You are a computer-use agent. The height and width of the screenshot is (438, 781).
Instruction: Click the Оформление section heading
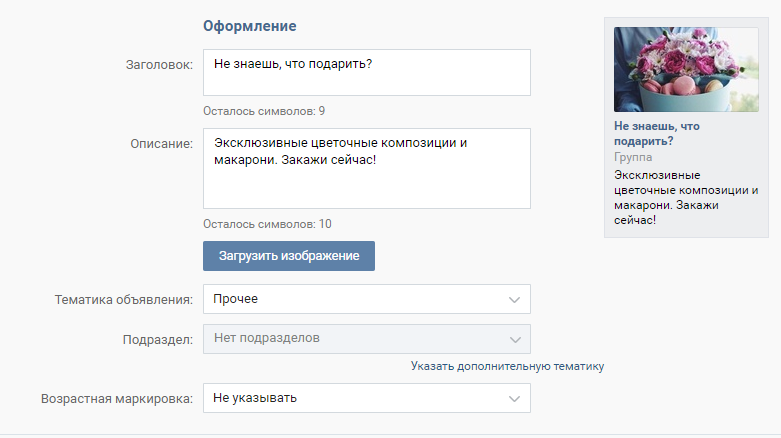250,26
